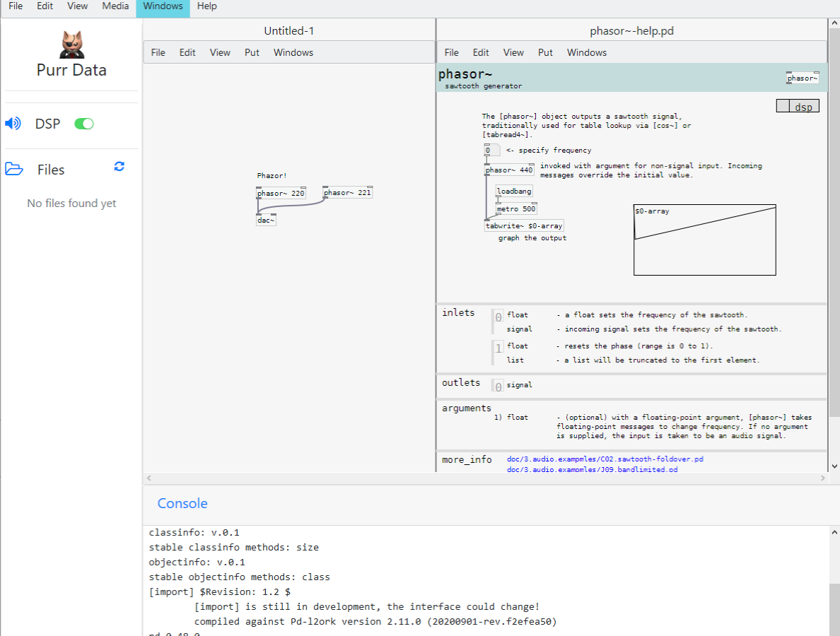This screenshot has width=840, height=636.
Task: Click the Purr Data cat logo
Action: tap(71, 44)
